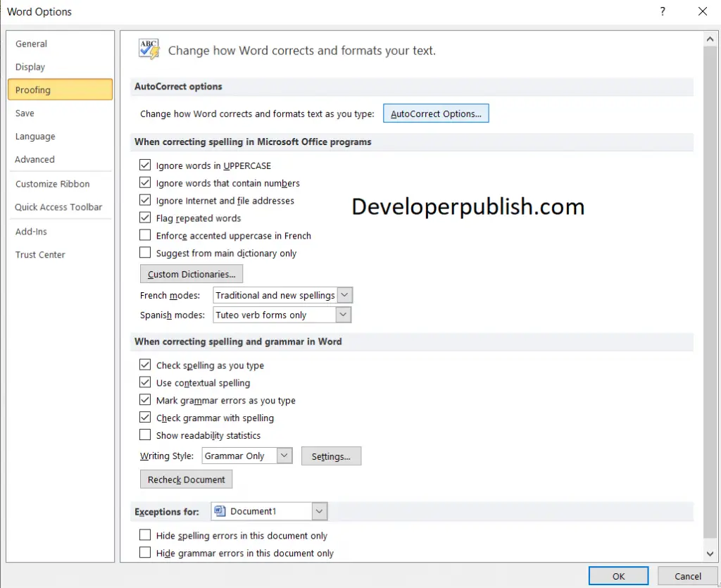Confirm changes with the OK button

pos(618,576)
